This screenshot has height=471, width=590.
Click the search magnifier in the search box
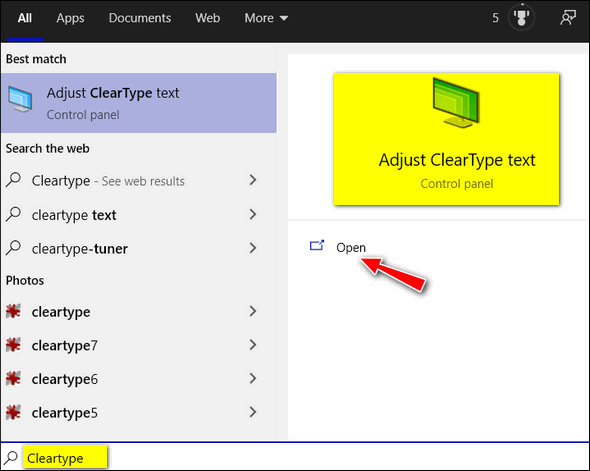(x=11, y=457)
